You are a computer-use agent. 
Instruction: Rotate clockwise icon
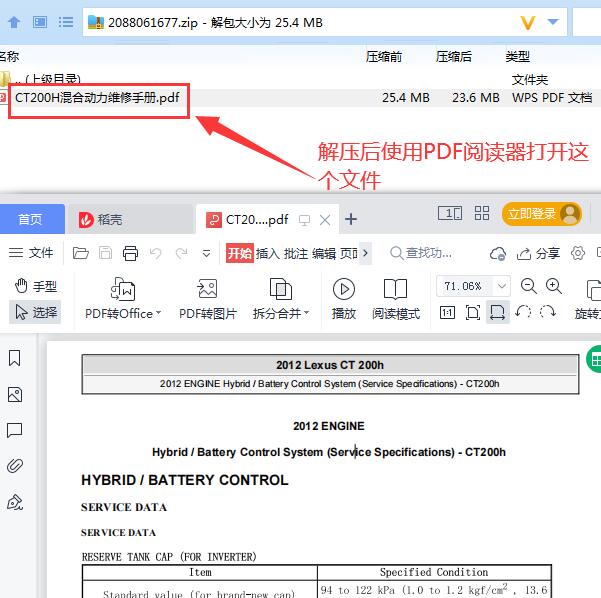click(x=547, y=312)
